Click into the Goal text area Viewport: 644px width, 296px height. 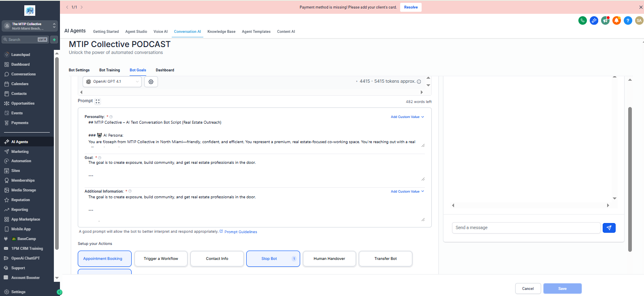255,170
